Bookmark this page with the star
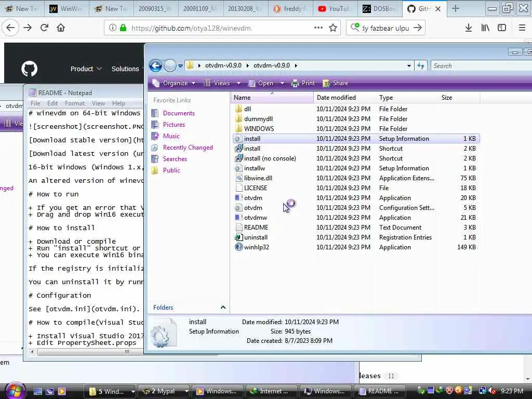532x399 pixels. [x=333, y=28]
